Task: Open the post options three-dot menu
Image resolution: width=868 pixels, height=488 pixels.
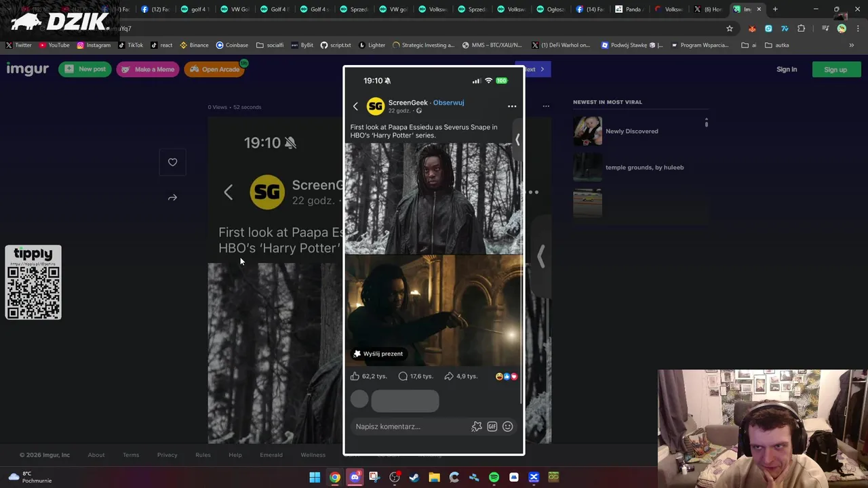Action: pyautogui.click(x=546, y=106)
